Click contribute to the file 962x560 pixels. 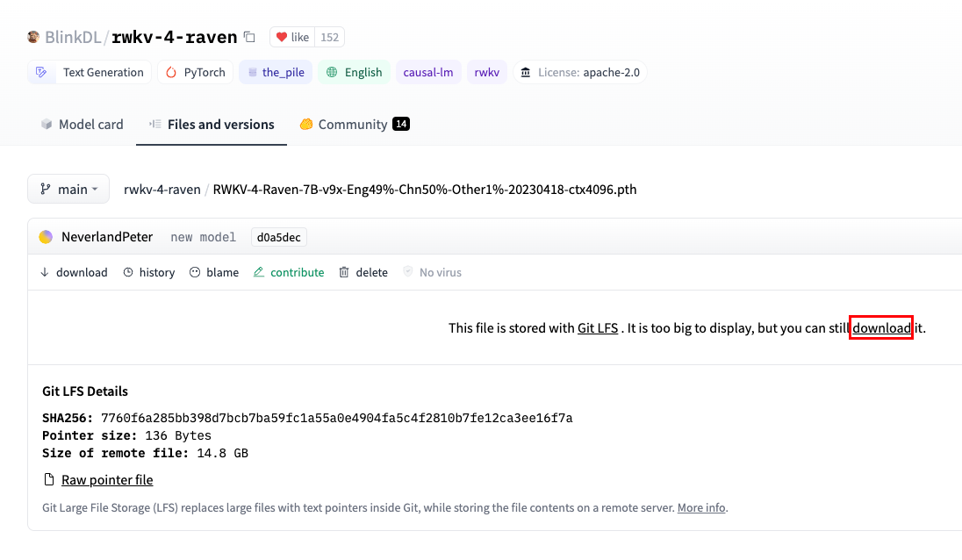pyautogui.click(x=289, y=272)
